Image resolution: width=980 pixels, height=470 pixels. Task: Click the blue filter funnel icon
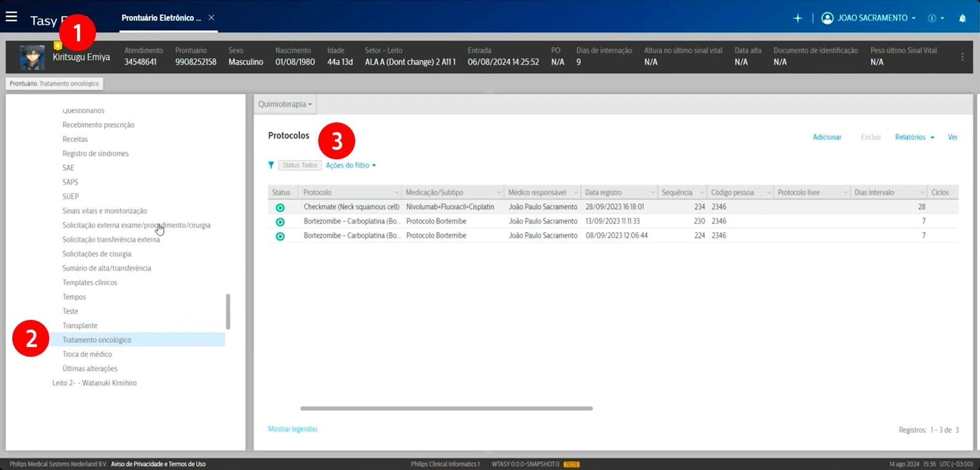tap(271, 165)
